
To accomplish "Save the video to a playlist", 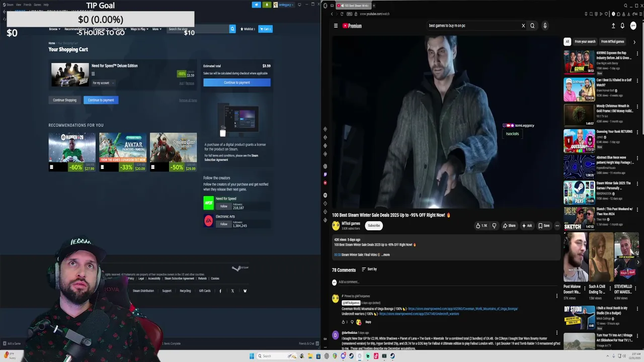I will point(544,226).
